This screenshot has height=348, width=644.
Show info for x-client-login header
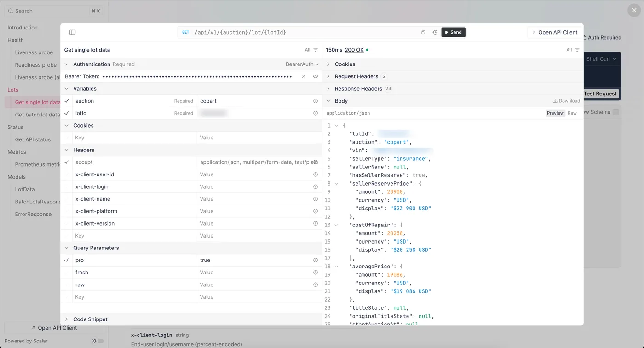click(x=316, y=186)
